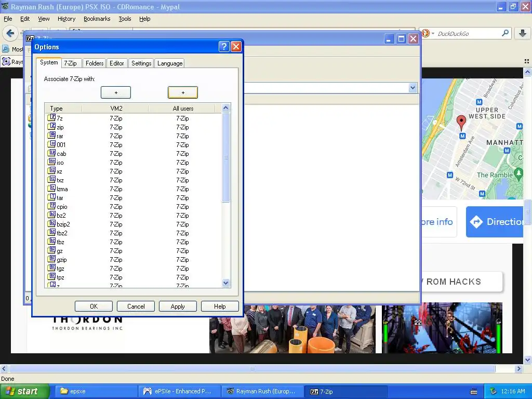
Task: Select the gz file type icon
Action: click(51, 250)
